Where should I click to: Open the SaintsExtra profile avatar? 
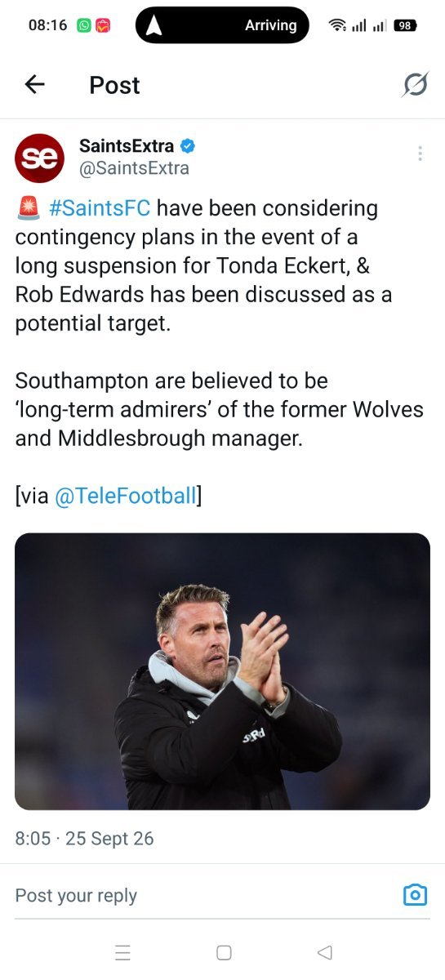click(x=39, y=158)
